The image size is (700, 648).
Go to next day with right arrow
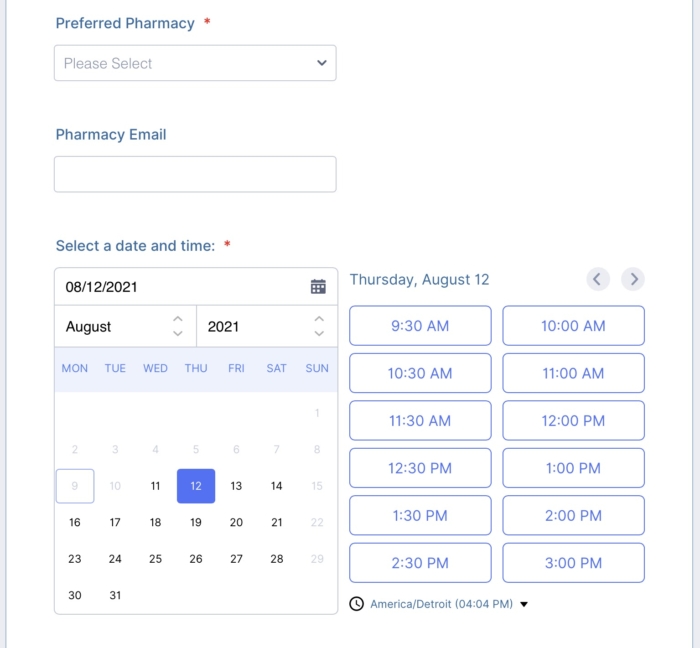click(632, 279)
